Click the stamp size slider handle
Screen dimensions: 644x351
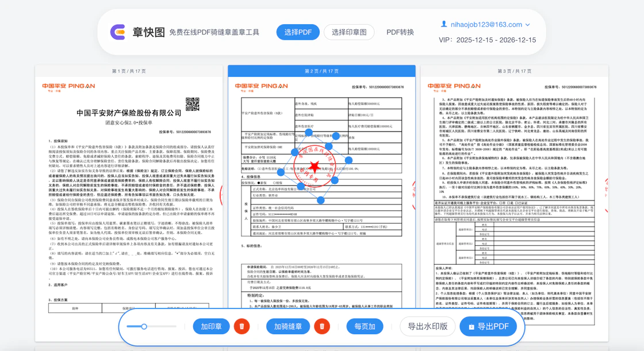pos(144,326)
